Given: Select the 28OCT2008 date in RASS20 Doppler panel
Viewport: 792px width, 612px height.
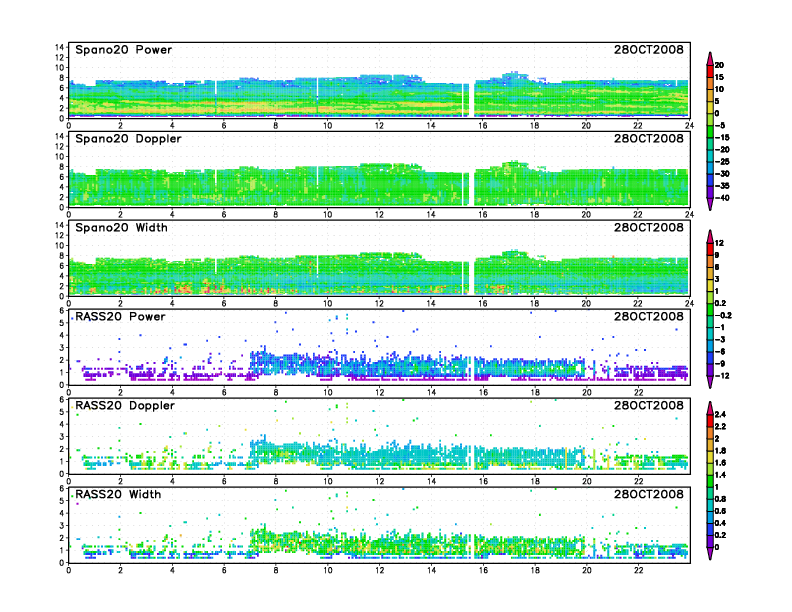Looking at the screenshot, I should pyautogui.click(x=649, y=405).
